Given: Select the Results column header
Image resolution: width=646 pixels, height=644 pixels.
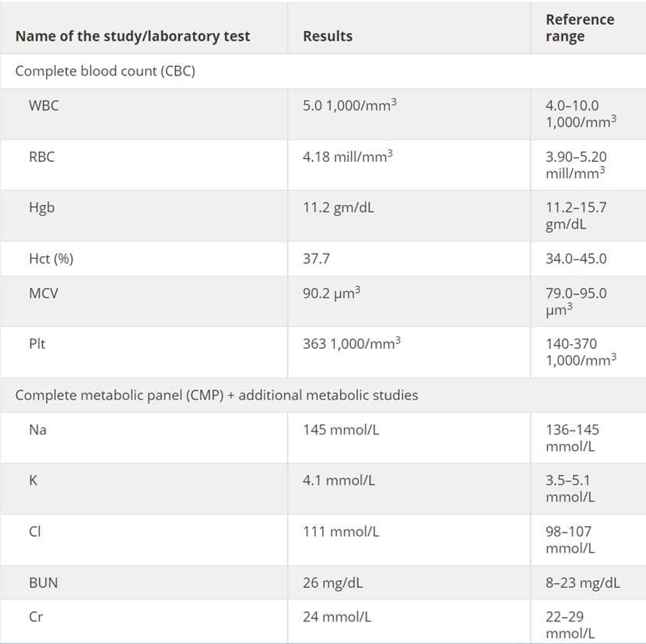Looking at the screenshot, I should 328,37.
